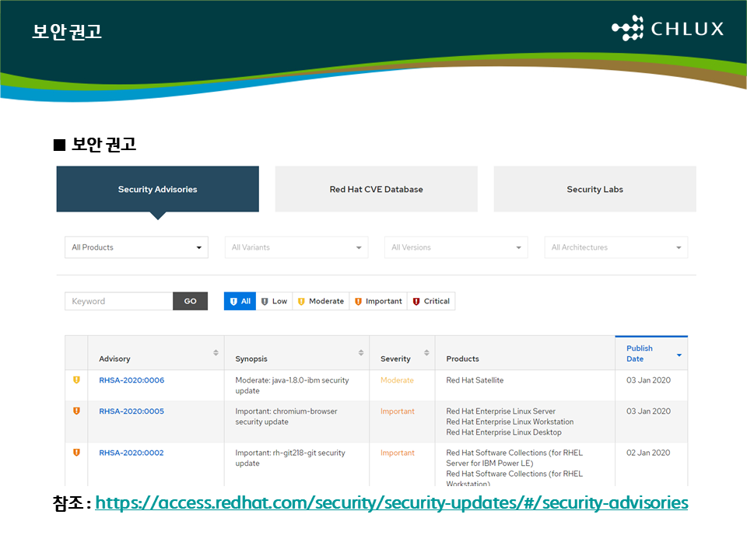This screenshot has width=747, height=560.
Task: Filter advisories by Important severity
Action: [x=378, y=301]
